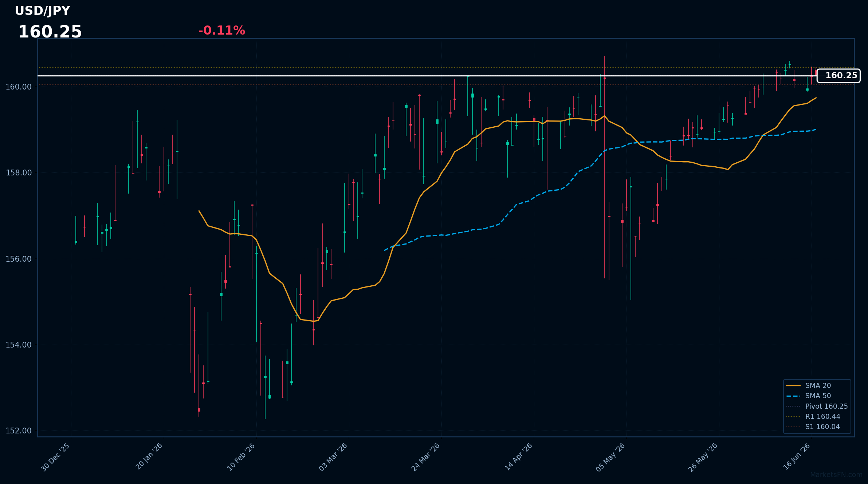This screenshot has height=484, width=868.
Task: Click the 30 Dec '25 date label
Action: [56, 457]
